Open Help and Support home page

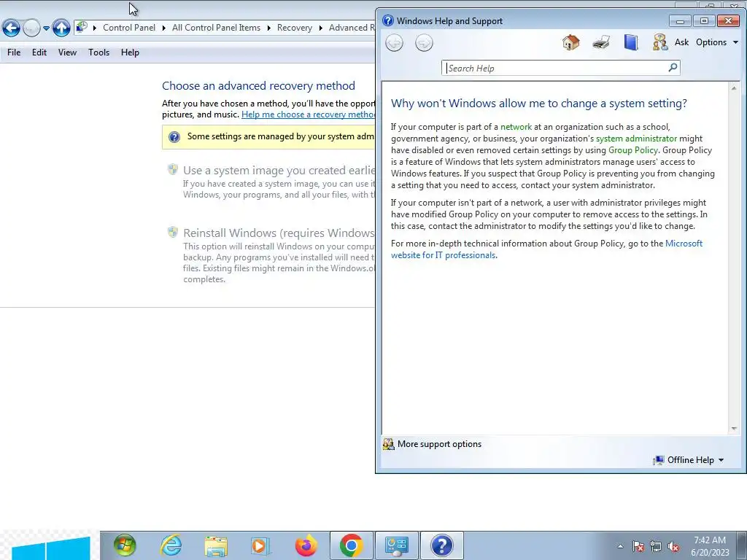(570, 42)
